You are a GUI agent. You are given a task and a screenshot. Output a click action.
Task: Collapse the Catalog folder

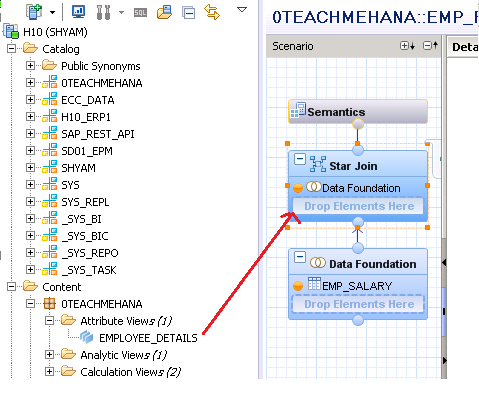[x=11, y=49]
